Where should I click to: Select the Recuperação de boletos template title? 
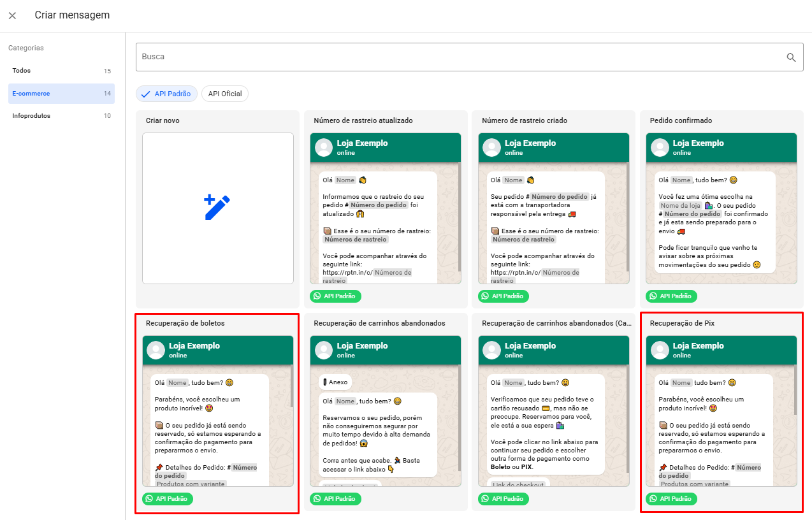click(x=185, y=323)
